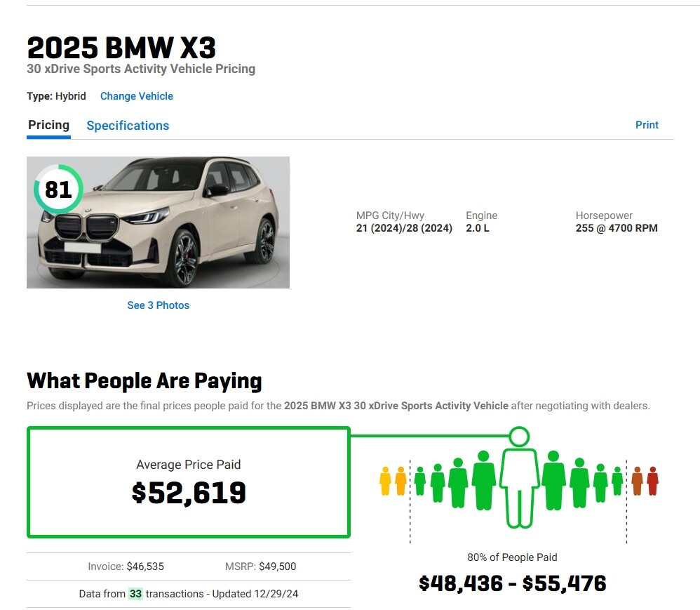700x610 pixels.
Task: Click the smallest green person beside left dashed line
Action: click(419, 481)
